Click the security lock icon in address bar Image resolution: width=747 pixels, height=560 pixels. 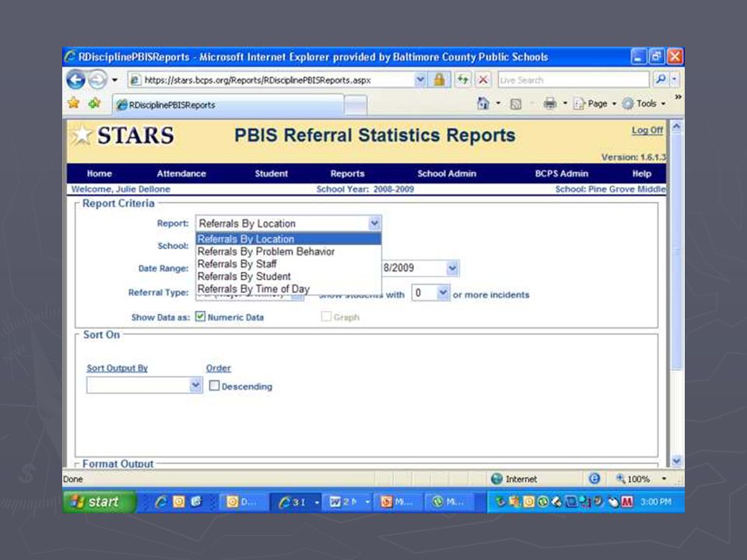click(439, 79)
